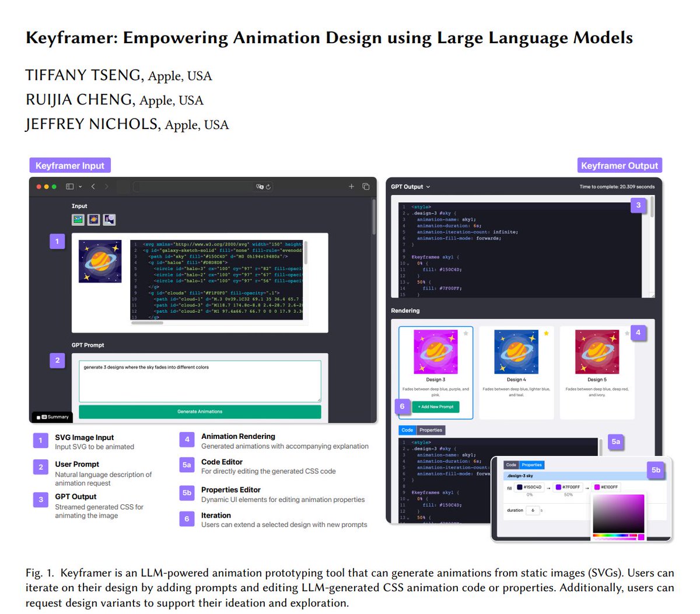Click the GPT Output code box scrollbar
Image resolution: width=700 pixels, height=614 pixels.
click(652, 207)
